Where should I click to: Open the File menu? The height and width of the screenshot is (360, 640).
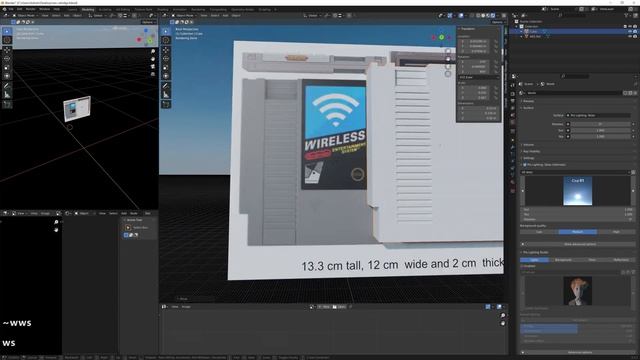point(11,9)
